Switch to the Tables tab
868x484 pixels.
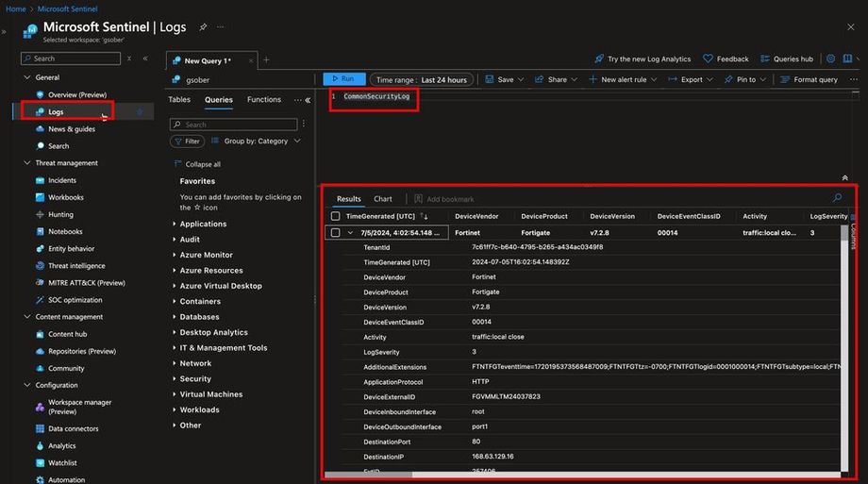[x=179, y=99]
